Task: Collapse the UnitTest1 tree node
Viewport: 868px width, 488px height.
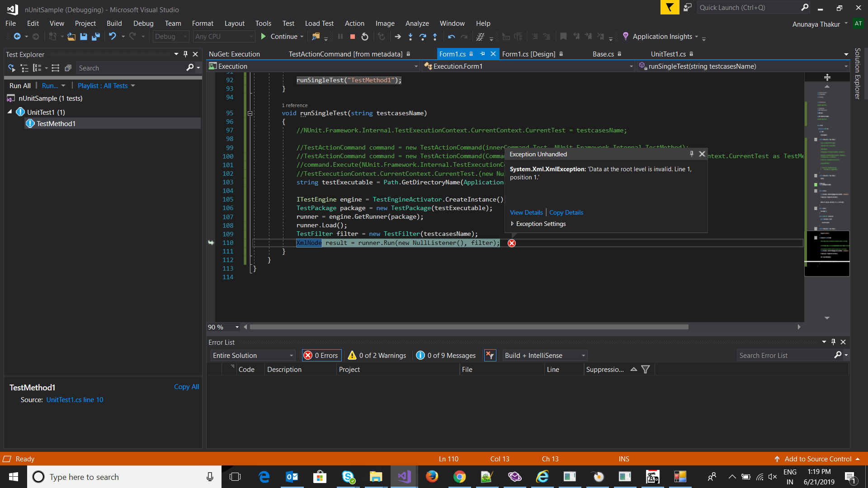Action: click(x=10, y=112)
